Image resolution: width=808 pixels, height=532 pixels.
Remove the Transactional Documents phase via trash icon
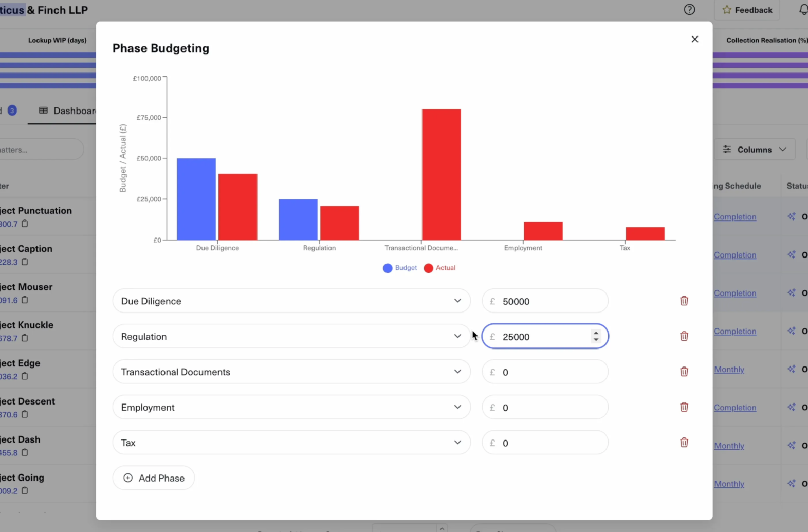pyautogui.click(x=684, y=372)
